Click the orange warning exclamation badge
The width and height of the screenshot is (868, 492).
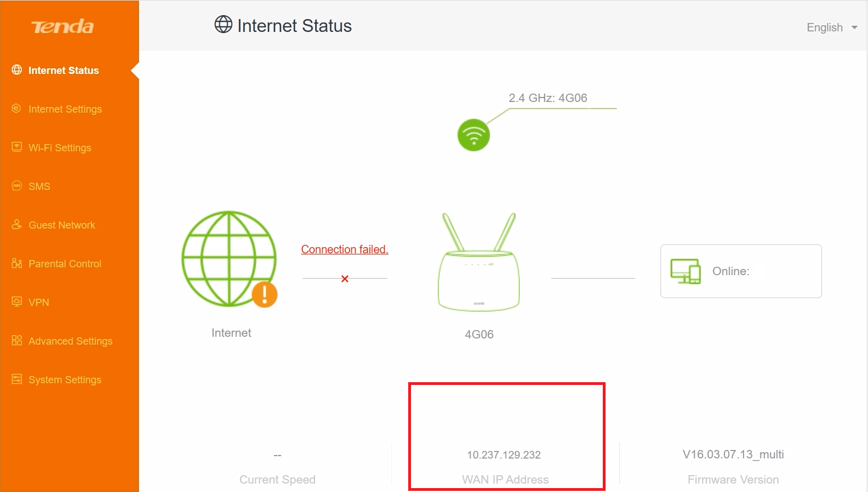tap(265, 295)
